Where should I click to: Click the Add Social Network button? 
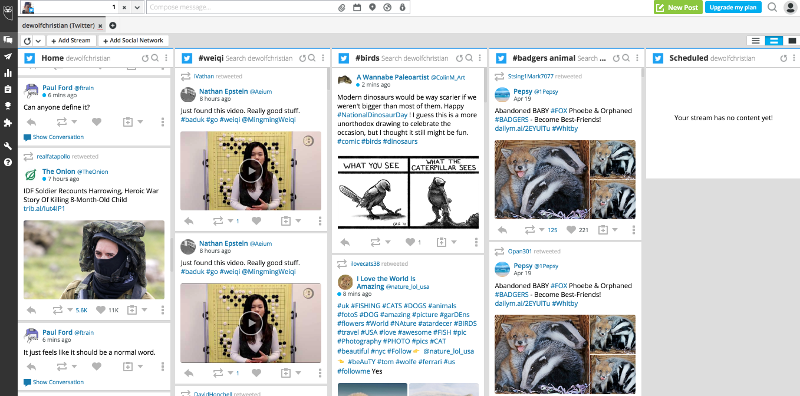point(134,41)
